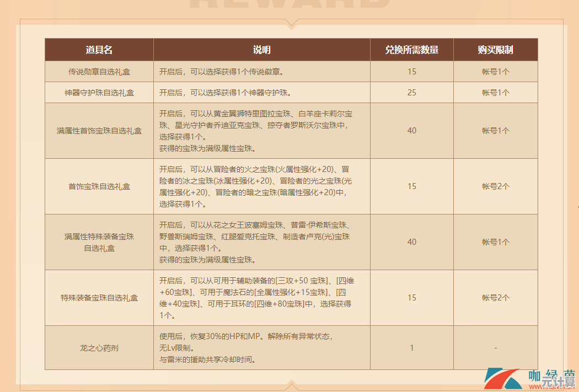Click the 兑换所需数量 column header
This screenshot has height=392, width=579.
pos(412,50)
